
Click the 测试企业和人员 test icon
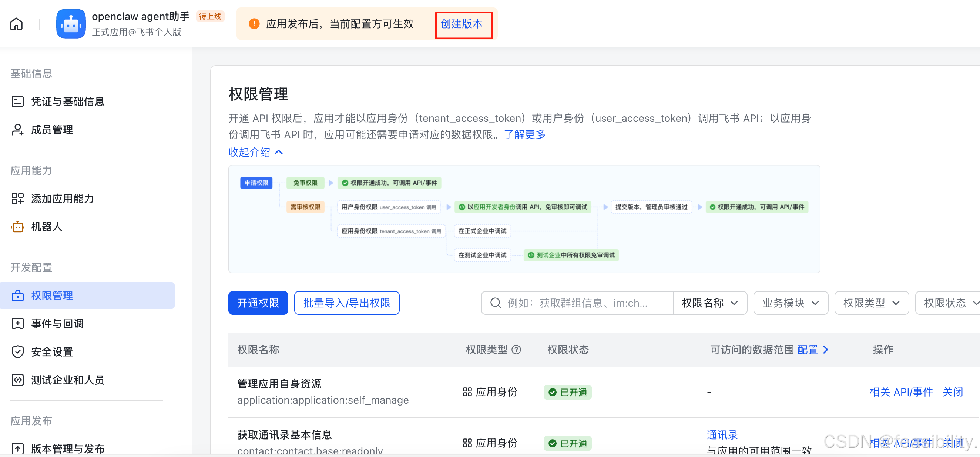pos(17,380)
